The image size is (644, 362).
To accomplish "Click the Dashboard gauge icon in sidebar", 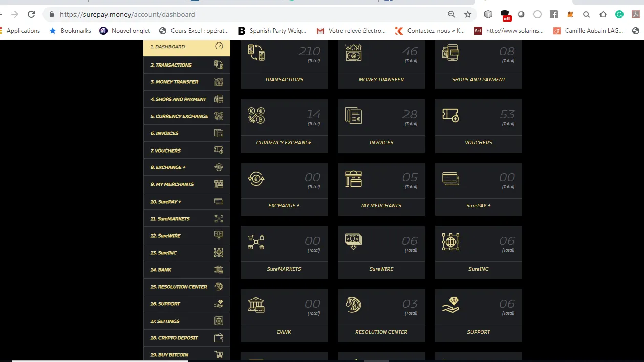I will pyautogui.click(x=219, y=46).
